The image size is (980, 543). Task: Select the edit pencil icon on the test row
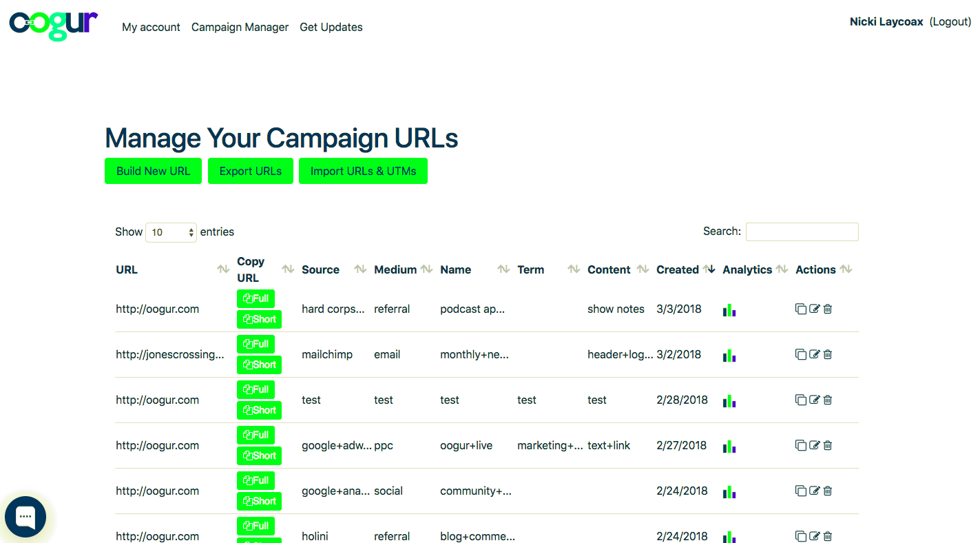click(x=814, y=400)
